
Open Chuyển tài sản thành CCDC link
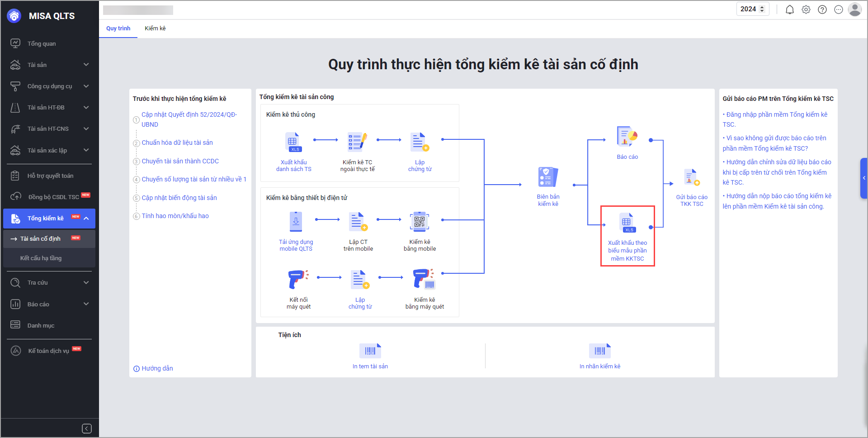pos(180,161)
